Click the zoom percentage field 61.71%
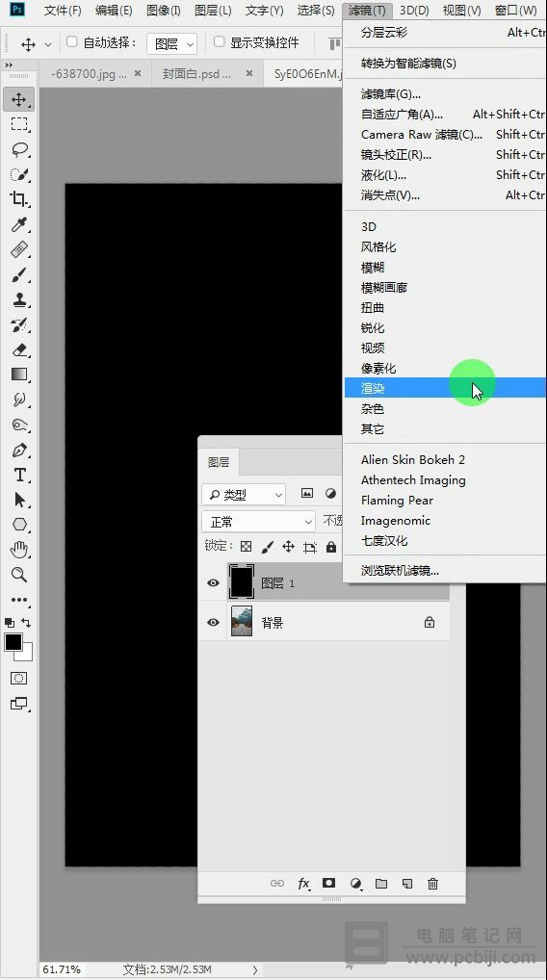Image resolution: width=547 pixels, height=980 pixels. pyautogui.click(x=62, y=969)
